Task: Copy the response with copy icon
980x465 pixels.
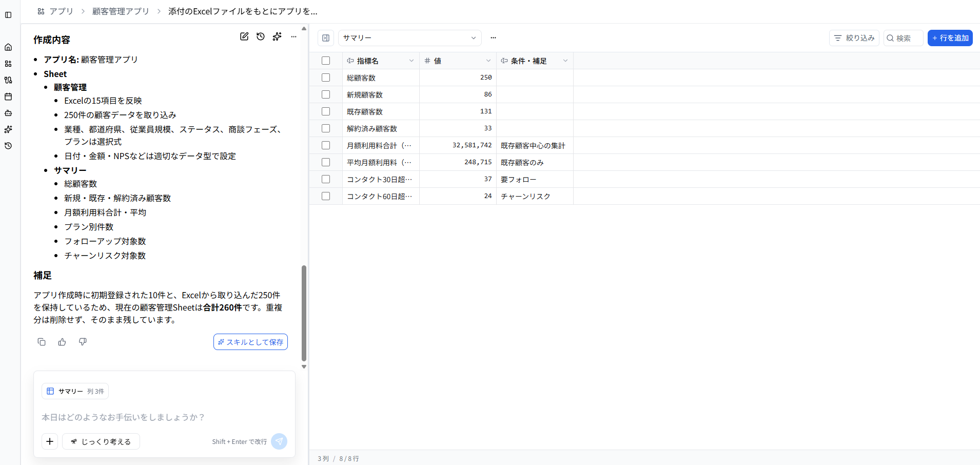Action: click(42, 342)
